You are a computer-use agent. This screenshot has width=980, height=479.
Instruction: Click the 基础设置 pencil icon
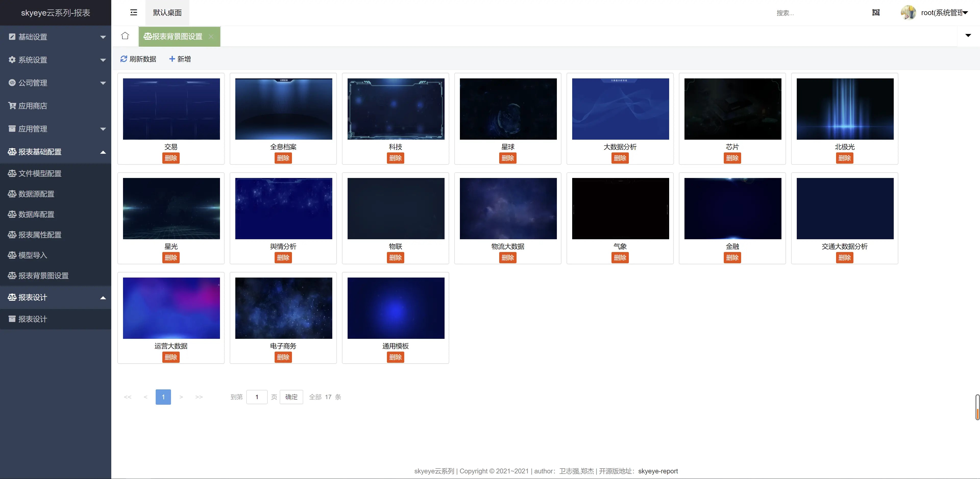(x=12, y=37)
